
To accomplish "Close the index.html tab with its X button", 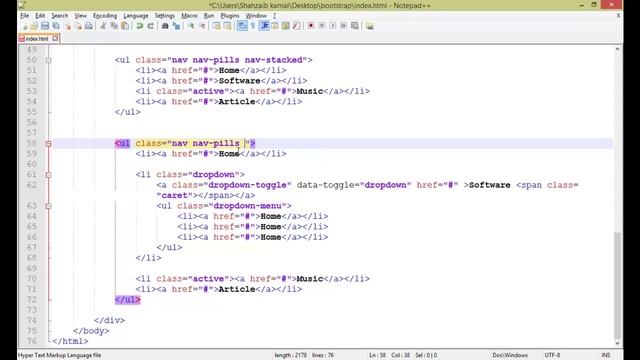I will [55, 38].
